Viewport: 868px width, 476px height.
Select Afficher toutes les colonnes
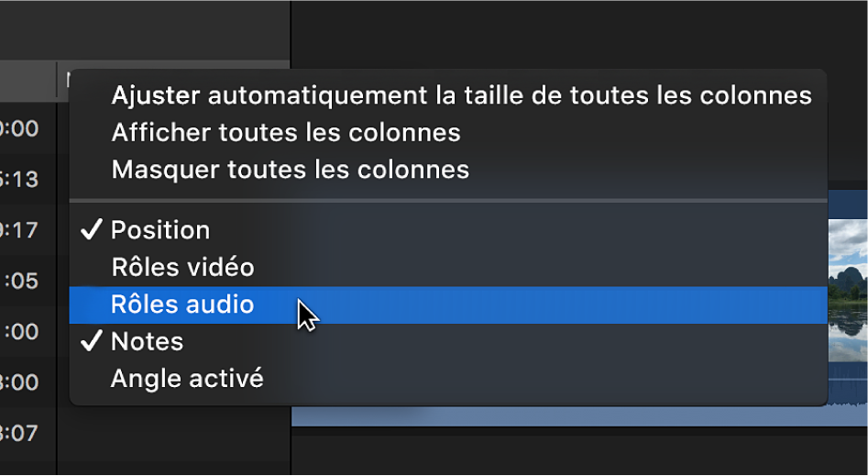pos(285,133)
